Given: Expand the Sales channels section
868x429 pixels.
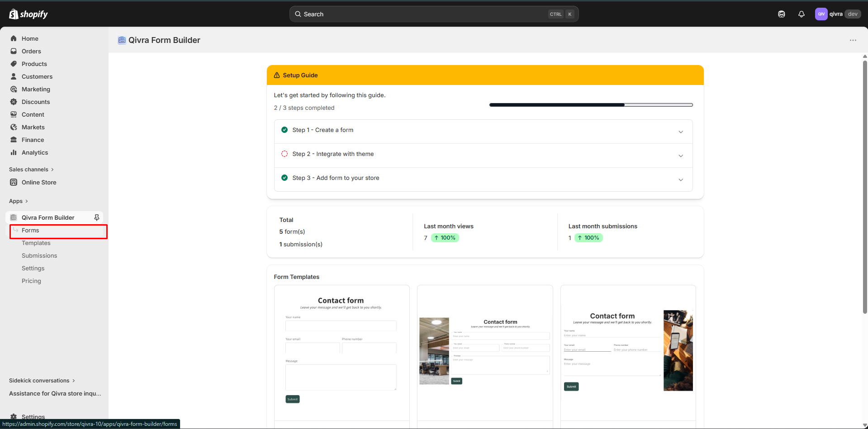Looking at the screenshot, I should click(x=32, y=170).
